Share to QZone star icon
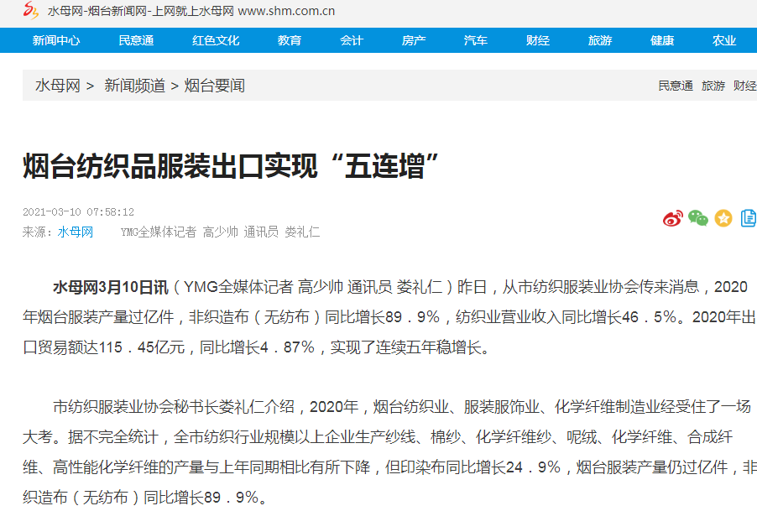 723,218
